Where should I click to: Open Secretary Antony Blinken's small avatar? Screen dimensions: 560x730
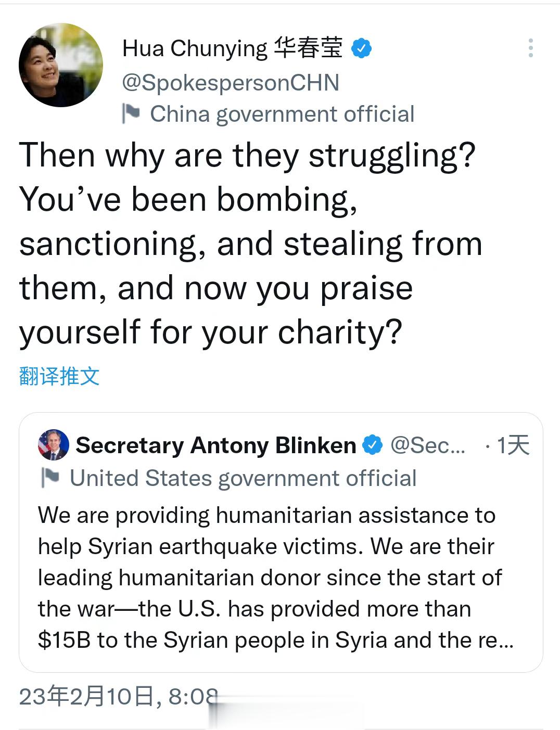(54, 445)
